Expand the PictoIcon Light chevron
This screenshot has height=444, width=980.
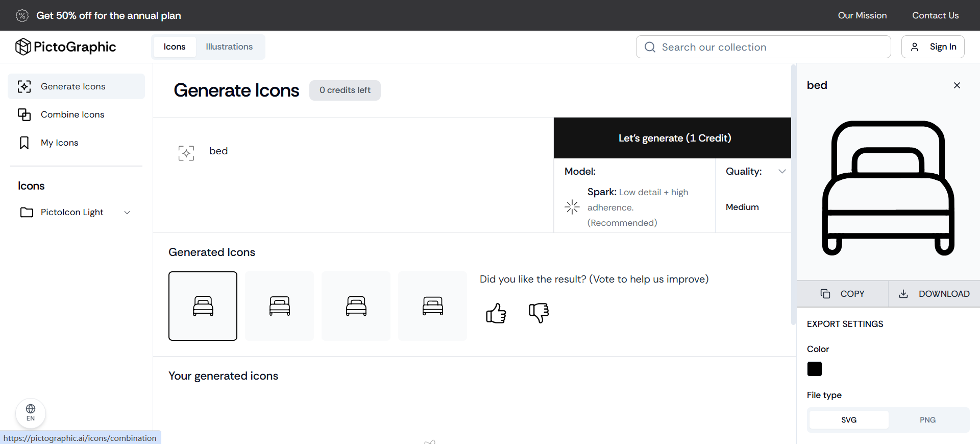coord(127,213)
